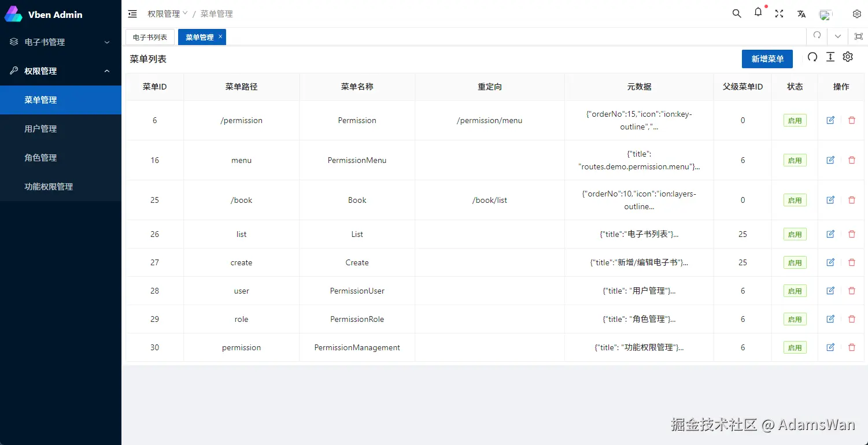Viewport: 868px width, 445px height.
Task: Delete the PermissionUser row
Action: point(851,291)
